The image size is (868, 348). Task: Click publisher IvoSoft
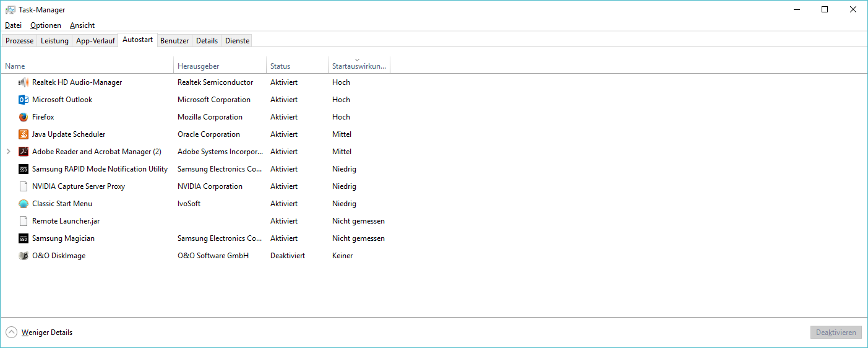point(189,204)
